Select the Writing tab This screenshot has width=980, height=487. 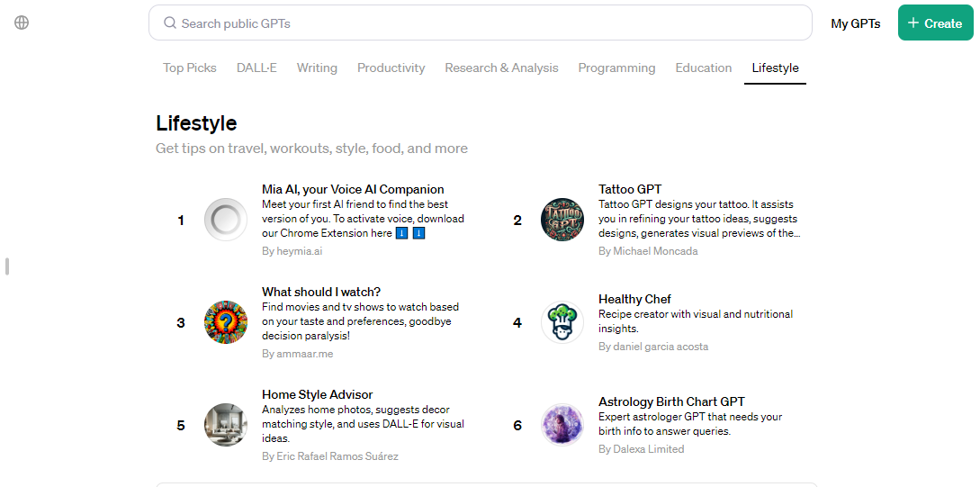click(x=317, y=68)
